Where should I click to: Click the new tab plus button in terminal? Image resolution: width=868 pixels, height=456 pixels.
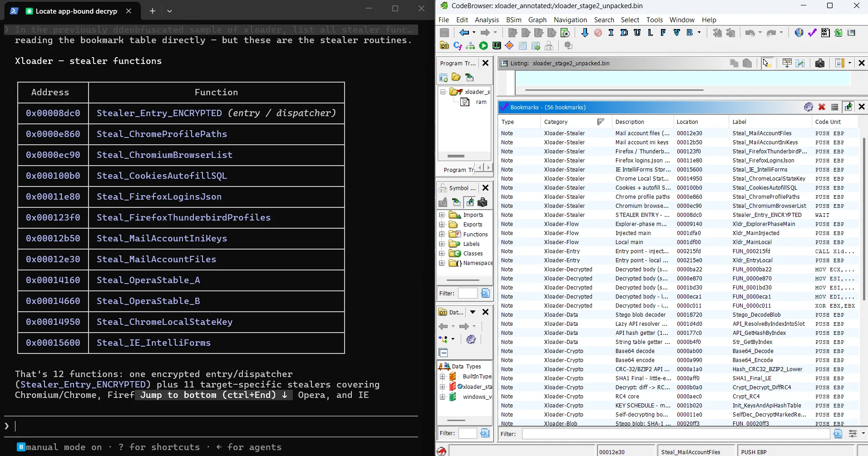click(x=153, y=11)
